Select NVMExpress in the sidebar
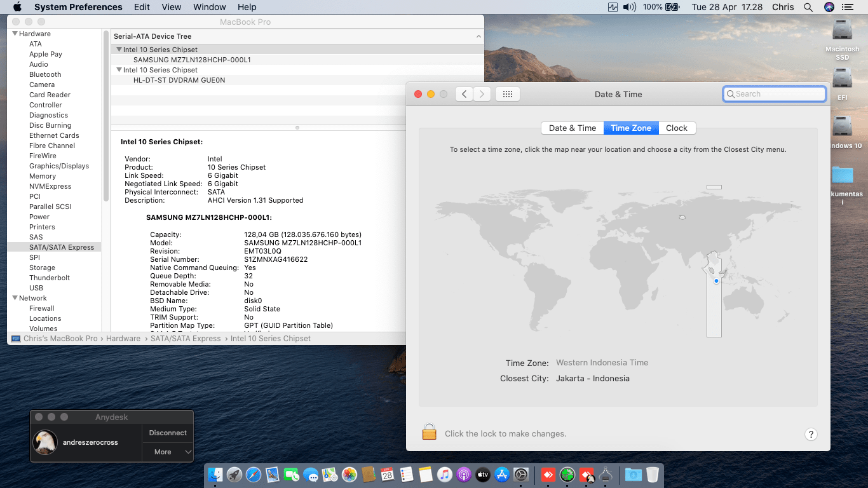 coord(50,186)
